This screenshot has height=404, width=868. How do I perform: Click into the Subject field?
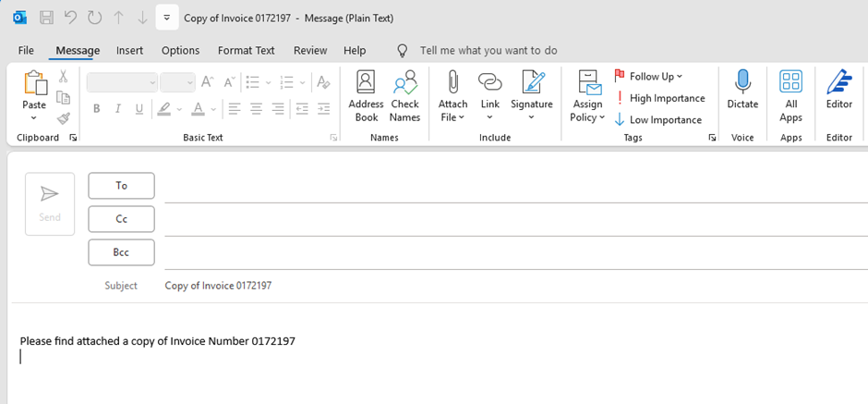[x=462, y=286]
